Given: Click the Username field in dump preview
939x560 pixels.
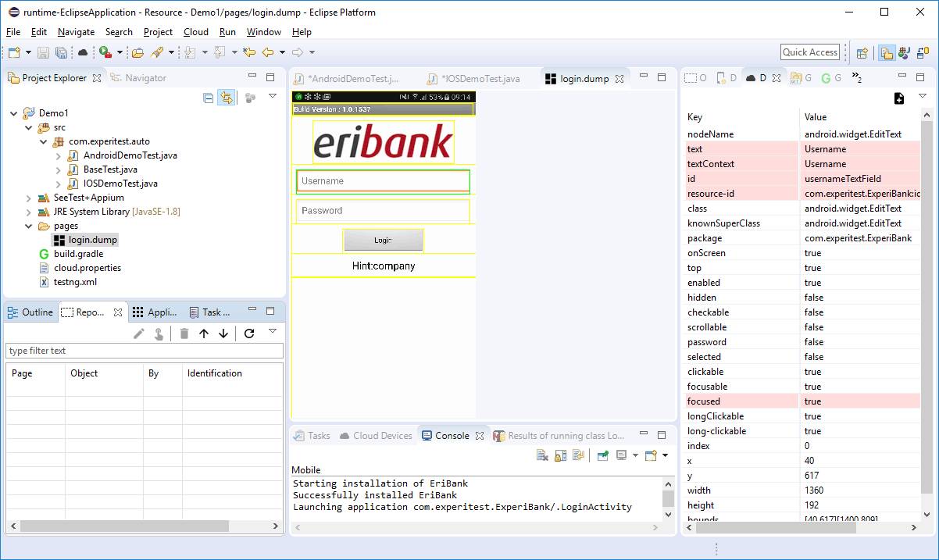Looking at the screenshot, I should tap(383, 181).
